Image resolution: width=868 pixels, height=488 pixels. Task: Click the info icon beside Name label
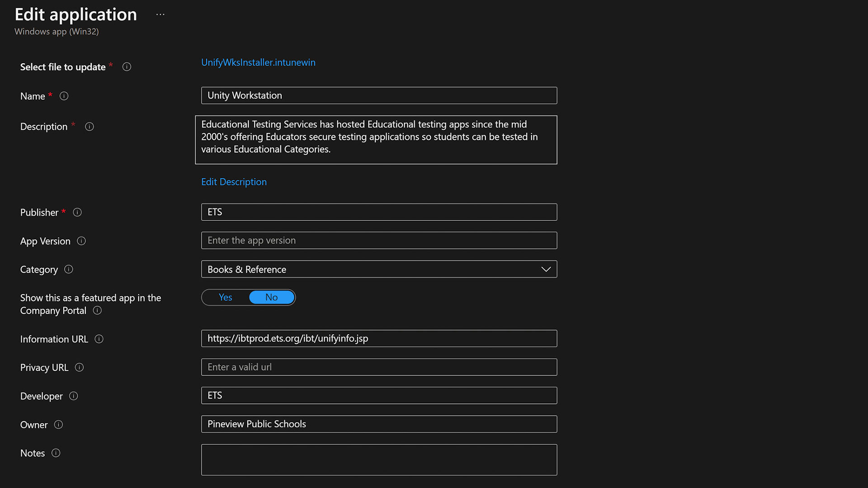(x=64, y=96)
